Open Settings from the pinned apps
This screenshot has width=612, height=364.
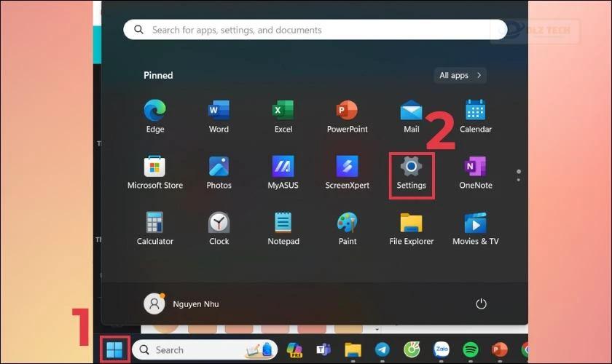pos(412,173)
